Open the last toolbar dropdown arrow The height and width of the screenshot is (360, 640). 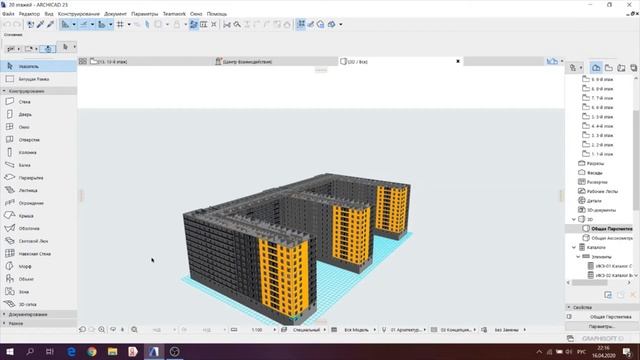(x=341, y=24)
